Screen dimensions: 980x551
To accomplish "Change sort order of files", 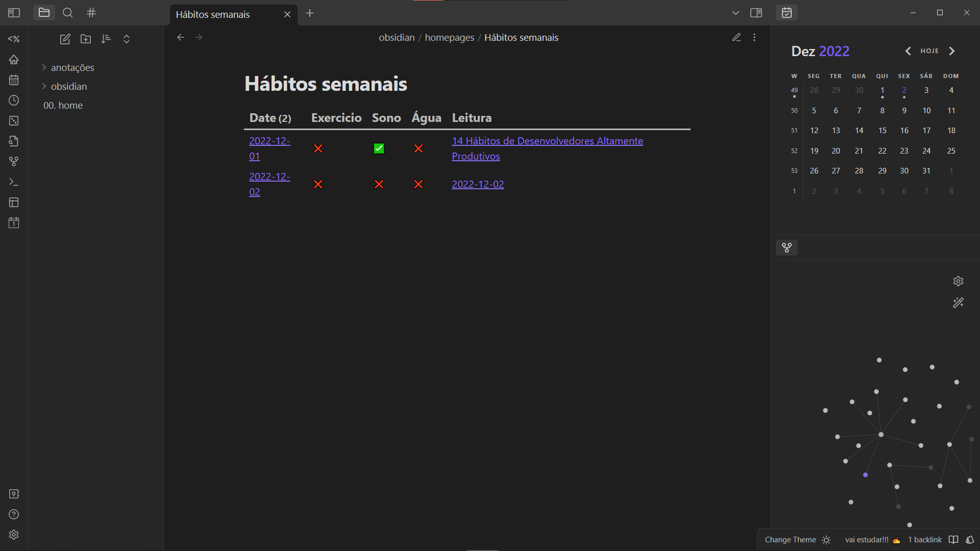I will point(106,39).
